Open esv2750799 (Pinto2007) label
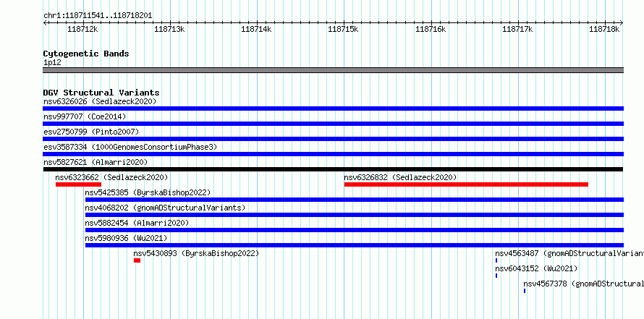Viewport: 644px width, 319px height. coord(91,132)
